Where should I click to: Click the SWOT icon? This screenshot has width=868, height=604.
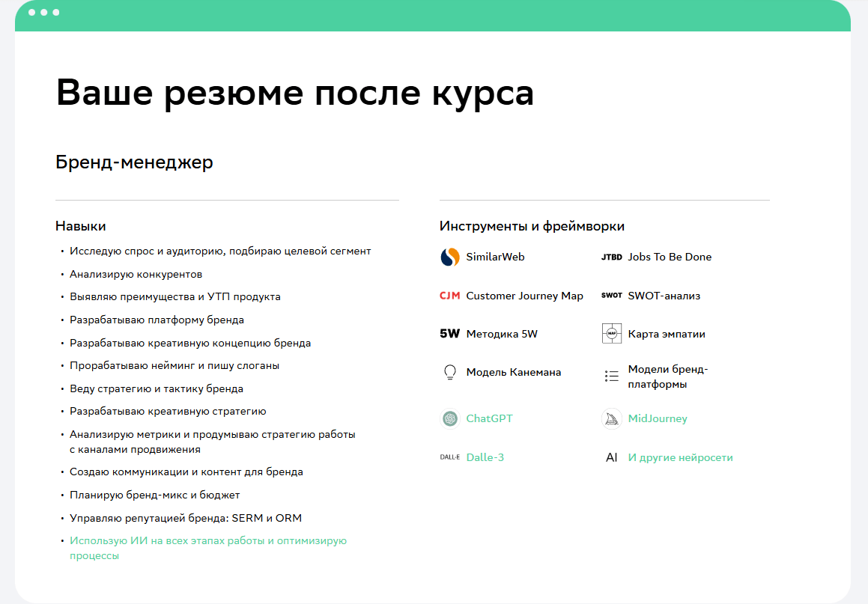pos(611,296)
